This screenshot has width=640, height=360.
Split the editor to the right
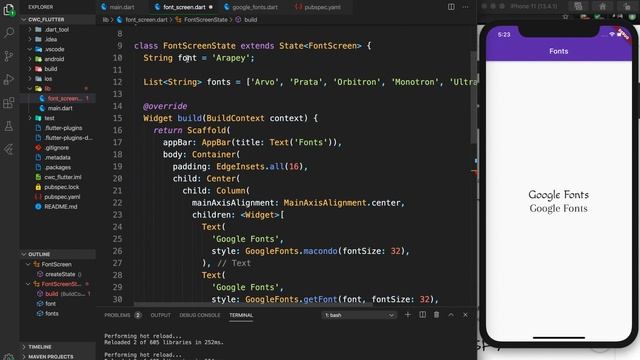451,7
